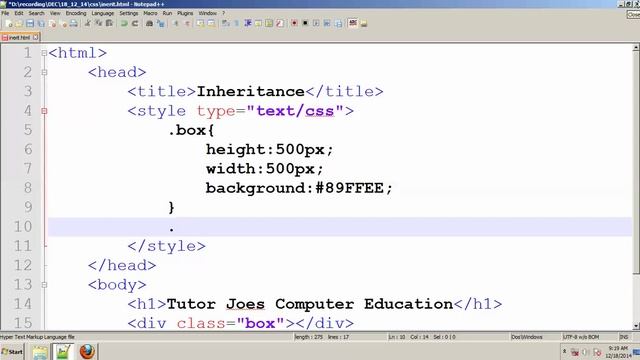Click the word Inheritance in the title
The image size is (640, 360).
[251, 91]
